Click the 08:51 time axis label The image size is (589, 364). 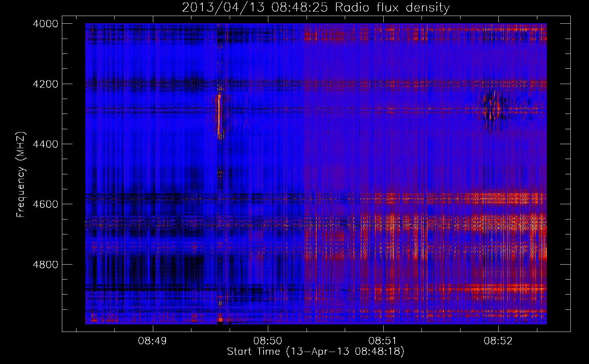(x=383, y=341)
